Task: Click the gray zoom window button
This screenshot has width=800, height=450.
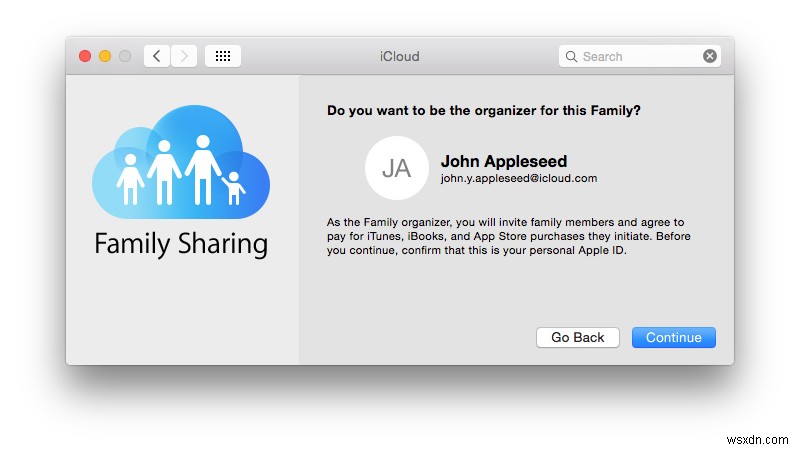Action: coord(125,56)
